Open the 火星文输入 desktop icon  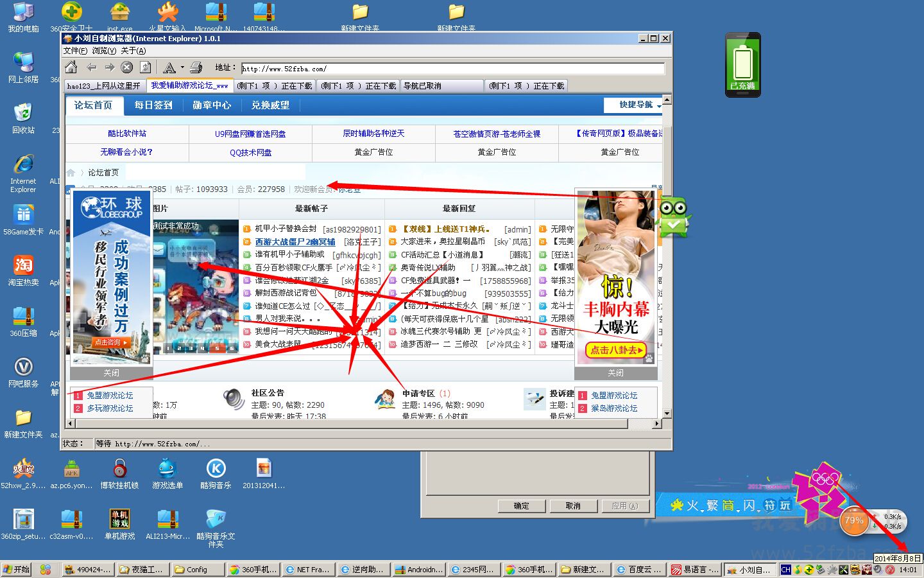(167, 17)
